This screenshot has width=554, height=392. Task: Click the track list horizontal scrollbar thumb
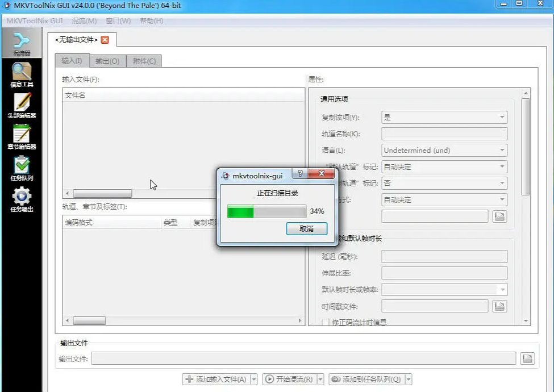coord(89,320)
